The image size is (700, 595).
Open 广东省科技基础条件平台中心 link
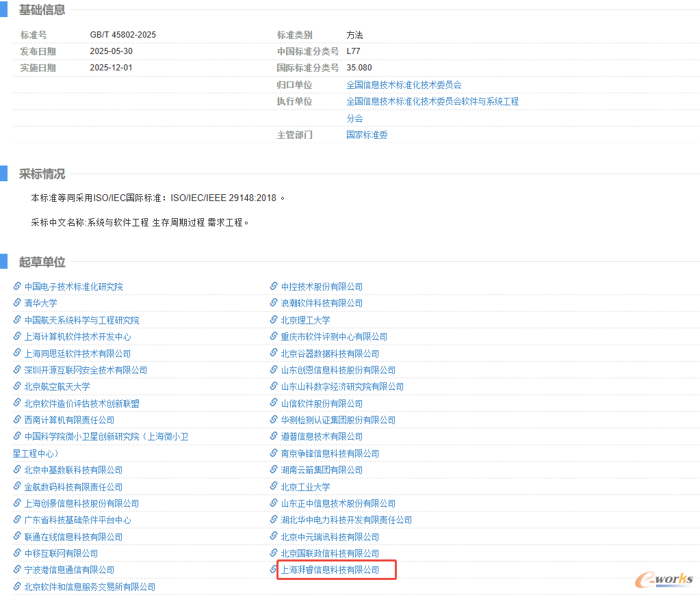(x=78, y=520)
